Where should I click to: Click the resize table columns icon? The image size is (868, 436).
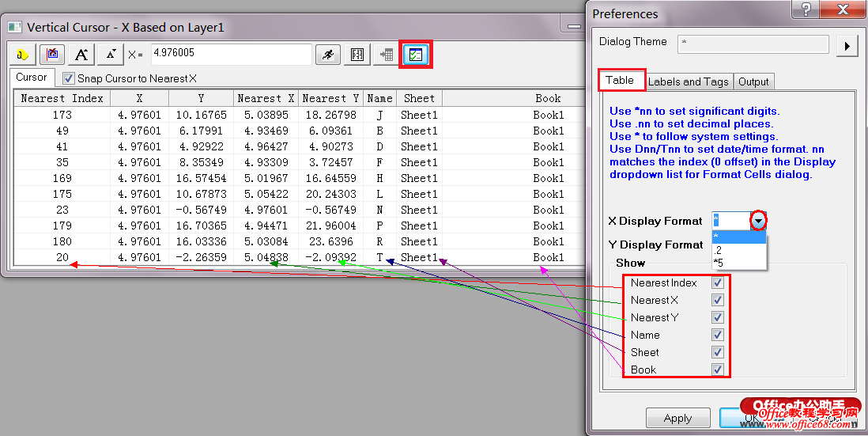357,55
